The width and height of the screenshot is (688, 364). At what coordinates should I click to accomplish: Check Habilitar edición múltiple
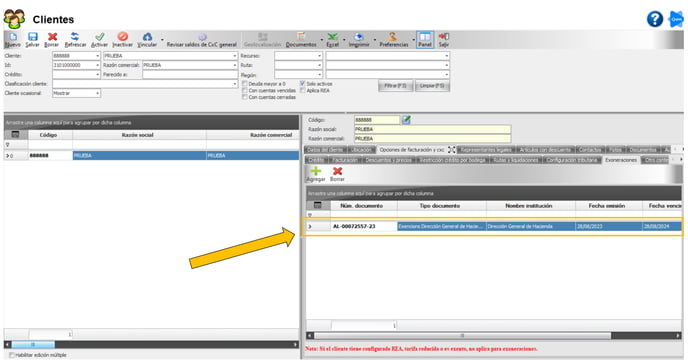point(12,355)
